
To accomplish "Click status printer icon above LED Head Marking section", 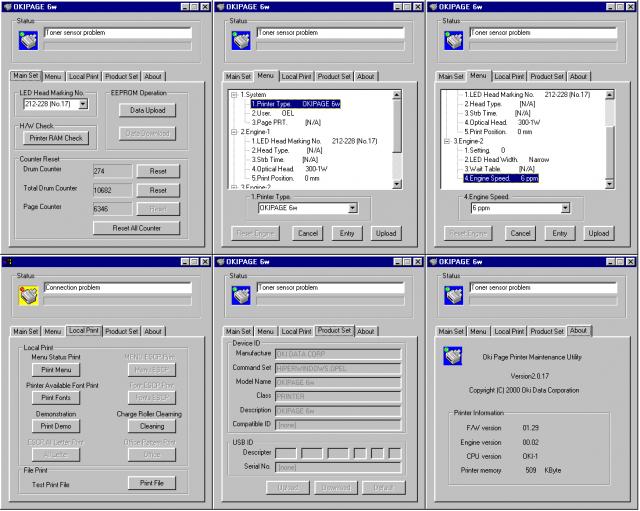I will 29,39.
